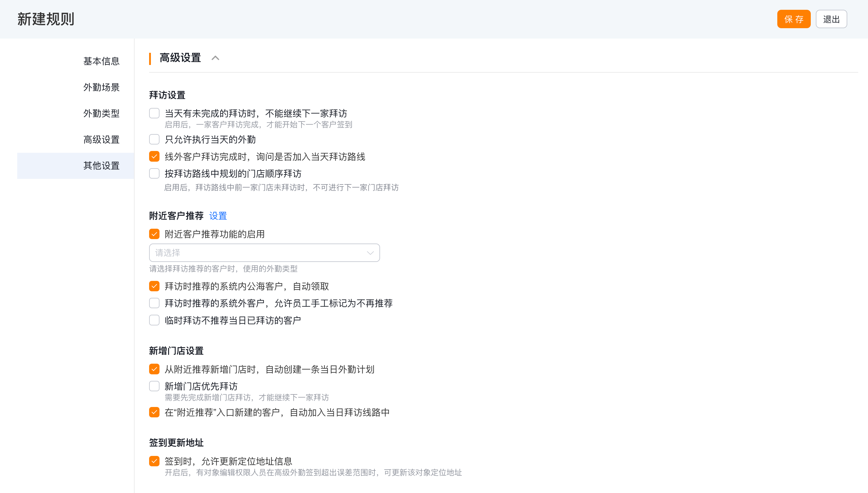Click the 退出 button

coord(831,19)
